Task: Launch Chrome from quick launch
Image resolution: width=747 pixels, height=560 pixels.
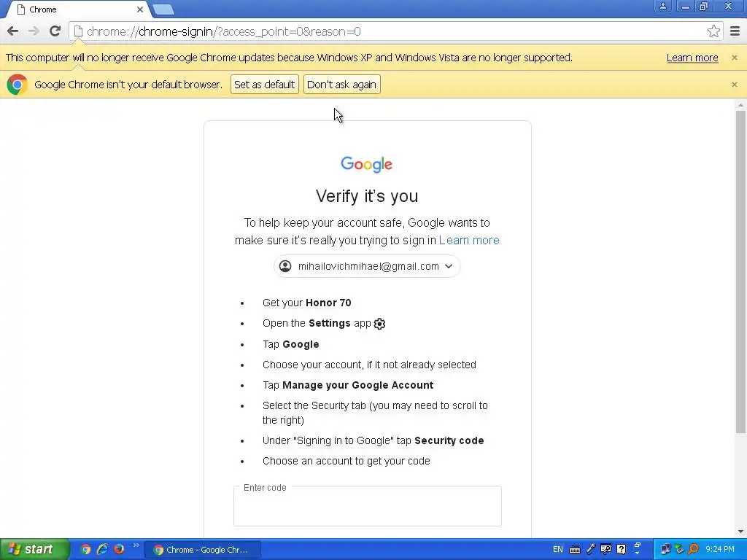Action: (85, 549)
